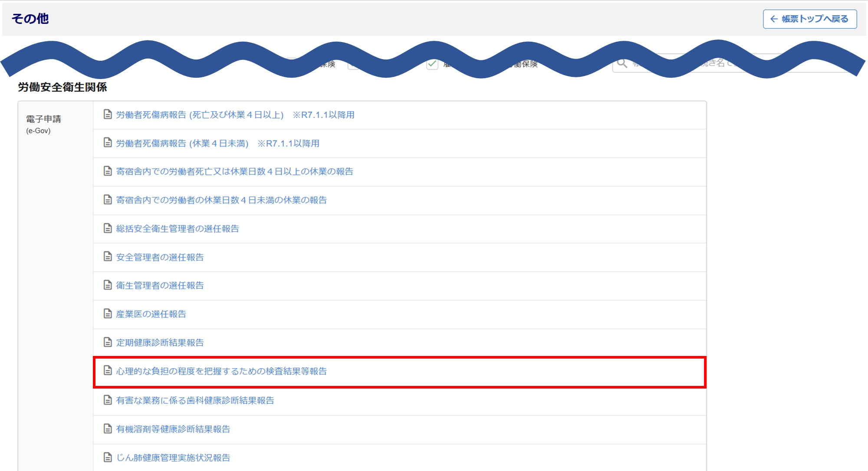The image size is (868, 471).
Task: Click document icon beside じん肺健康管理実施状況報告
Action: 108,457
